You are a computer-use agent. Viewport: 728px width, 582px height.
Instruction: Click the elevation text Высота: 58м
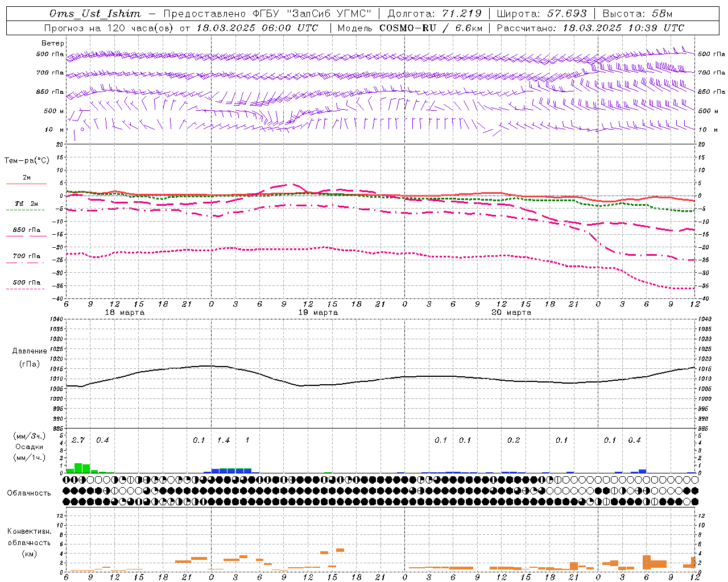tap(638, 14)
